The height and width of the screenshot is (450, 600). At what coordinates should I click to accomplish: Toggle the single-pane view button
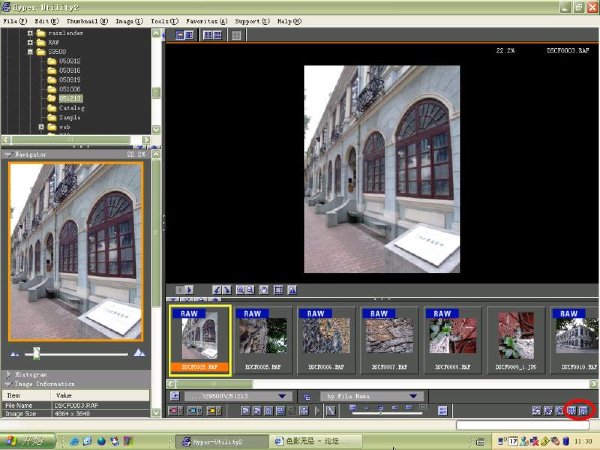[x=236, y=35]
